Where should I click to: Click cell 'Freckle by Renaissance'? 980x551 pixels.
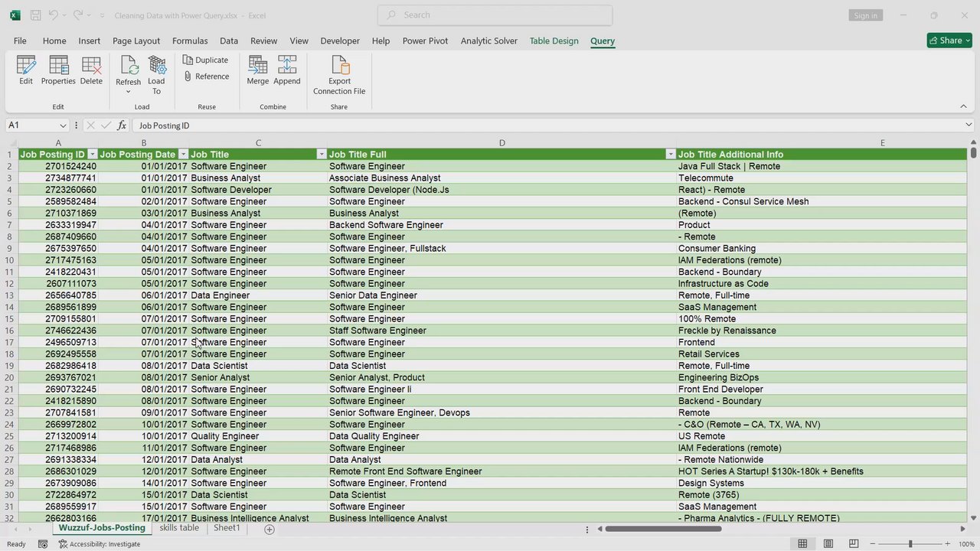point(822,331)
